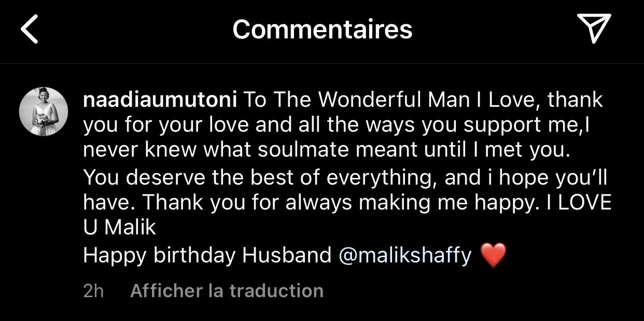
Task: Tap the Commentaires header title
Action: 322,29
